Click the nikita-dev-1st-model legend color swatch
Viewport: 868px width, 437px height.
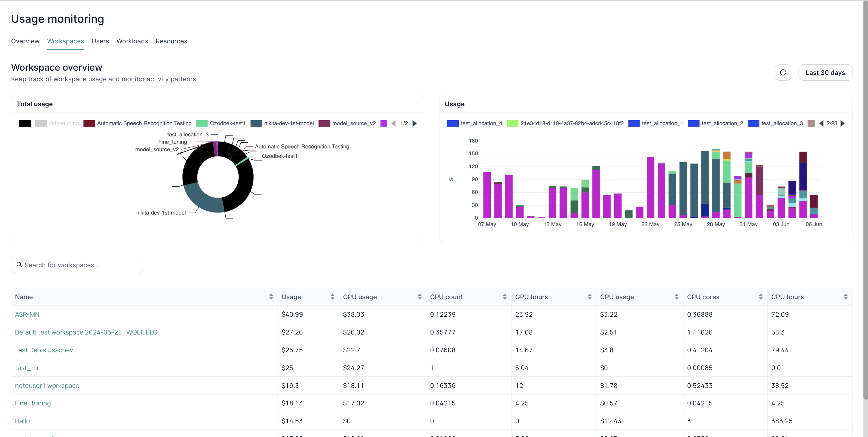pyautogui.click(x=256, y=123)
